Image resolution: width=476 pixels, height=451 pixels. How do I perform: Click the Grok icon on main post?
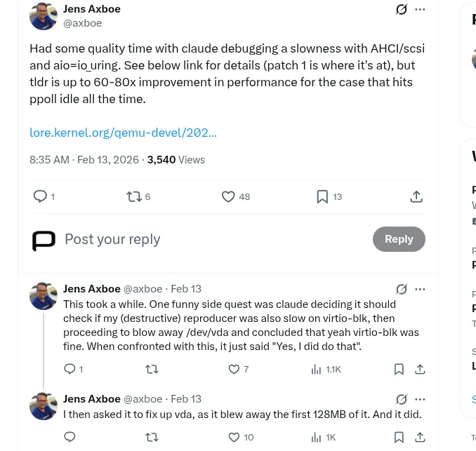point(402,9)
